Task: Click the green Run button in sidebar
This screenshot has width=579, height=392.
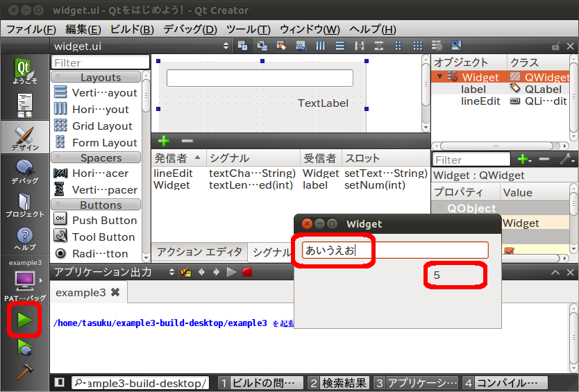Action: [x=25, y=320]
